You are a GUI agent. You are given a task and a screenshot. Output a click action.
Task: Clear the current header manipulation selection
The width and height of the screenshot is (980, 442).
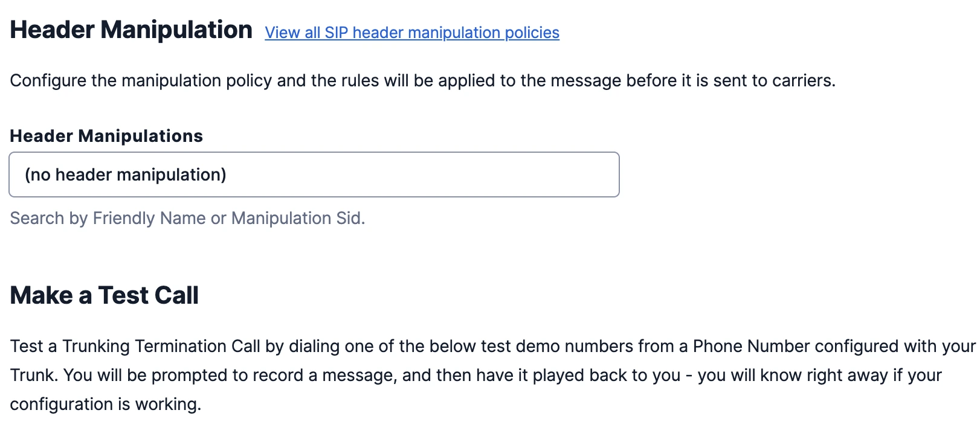(314, 175)
